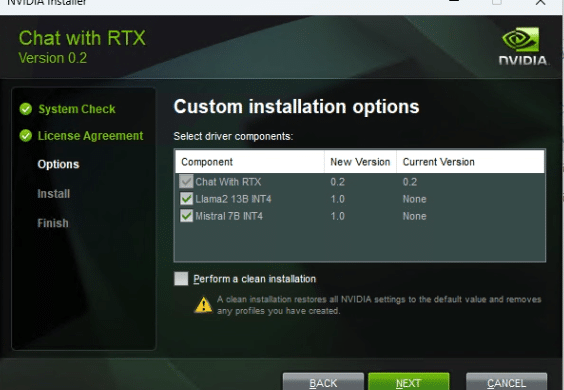Click the BACK button
Viewport: 564px width, 390px height.
(x=323, y=382)
